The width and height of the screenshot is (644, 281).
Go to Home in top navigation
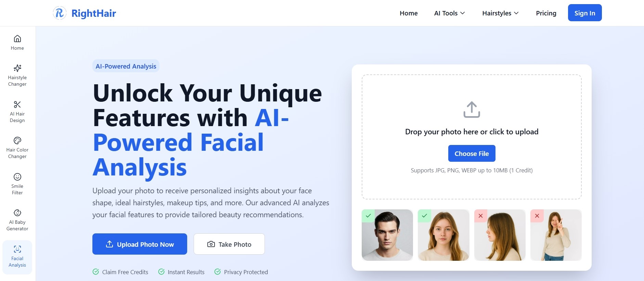tap(409, 13)
